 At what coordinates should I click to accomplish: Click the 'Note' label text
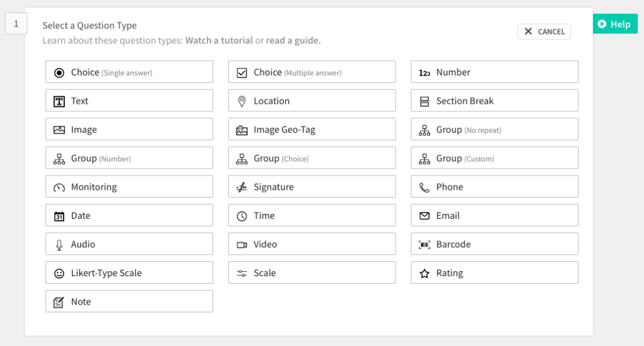(x=81, y=301)
